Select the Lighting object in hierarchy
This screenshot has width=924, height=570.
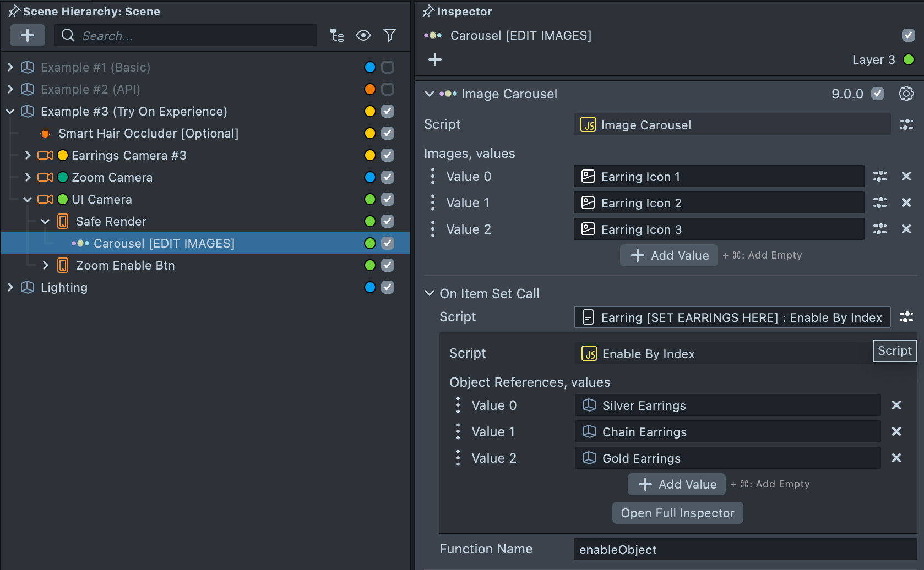point(64,287)
